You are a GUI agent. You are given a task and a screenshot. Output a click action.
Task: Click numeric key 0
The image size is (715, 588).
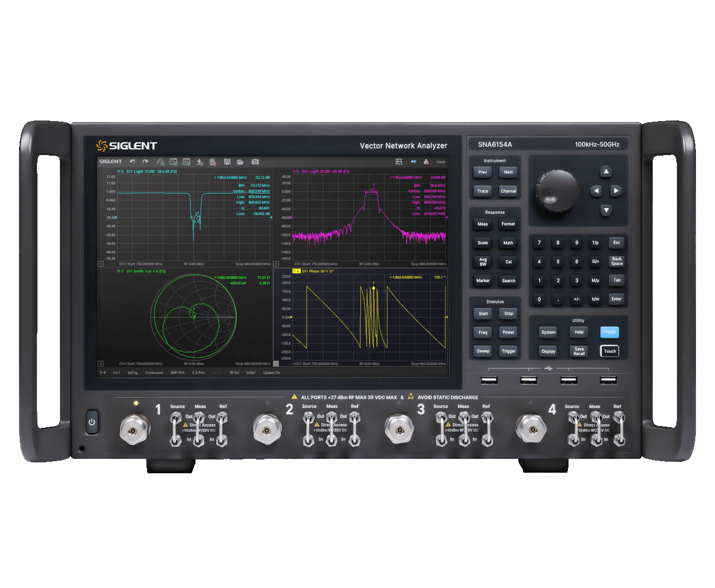pos(539,299)
